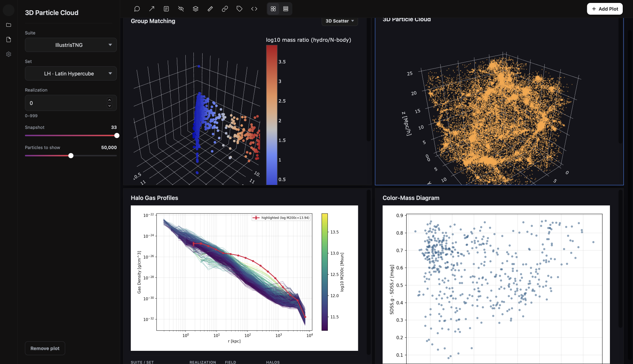Open the text note icon in toolbar
The height and width of the screenshot is (364, 633).
pyautogui.click(x=166, y=9)
